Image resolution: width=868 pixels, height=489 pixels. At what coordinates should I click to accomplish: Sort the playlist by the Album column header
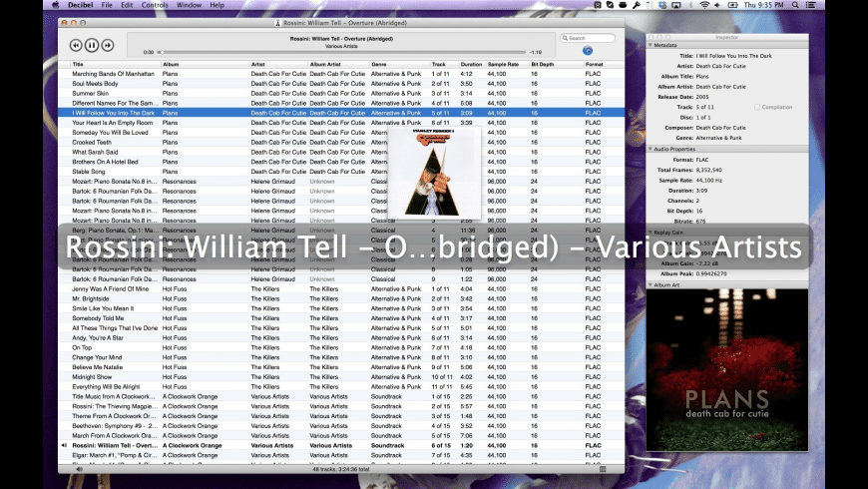coord(205,64)
